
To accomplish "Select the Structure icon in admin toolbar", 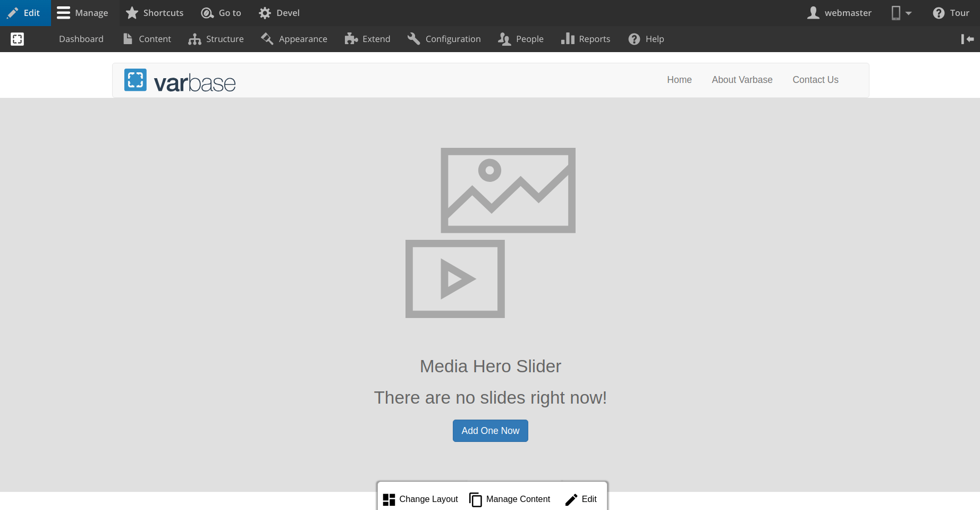I will pyautogui.click(x=195, y=38).
